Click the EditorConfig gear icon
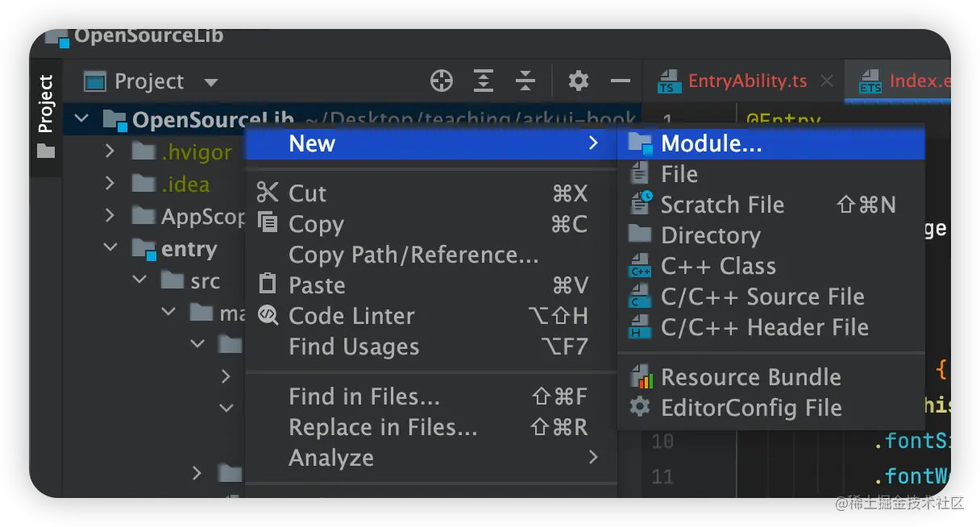Image resolution: width=980 pixels, height=527 pixels. (640, 407)
